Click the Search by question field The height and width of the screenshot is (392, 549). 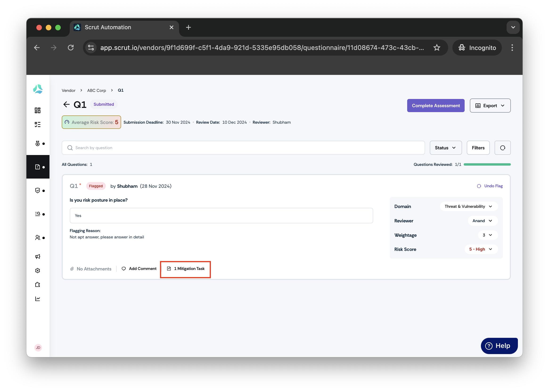[x=243, y=148]
